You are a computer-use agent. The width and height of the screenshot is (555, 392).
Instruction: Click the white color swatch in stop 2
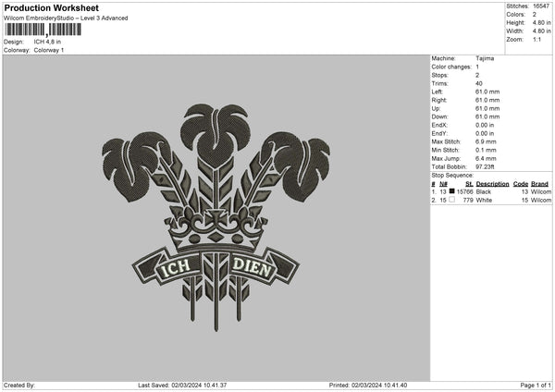coord(451,200)
